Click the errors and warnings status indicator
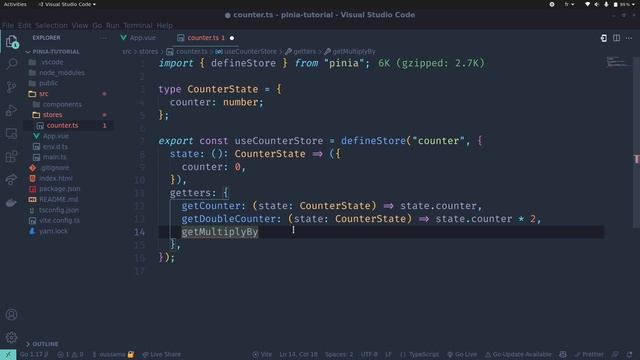 pos(70,355)
